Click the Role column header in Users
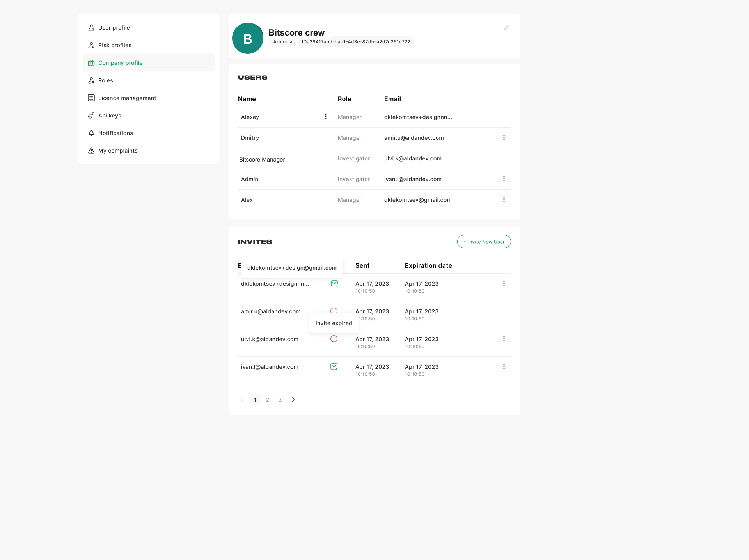This screenshot has width=749, height=560. click(x=344, y=99)
